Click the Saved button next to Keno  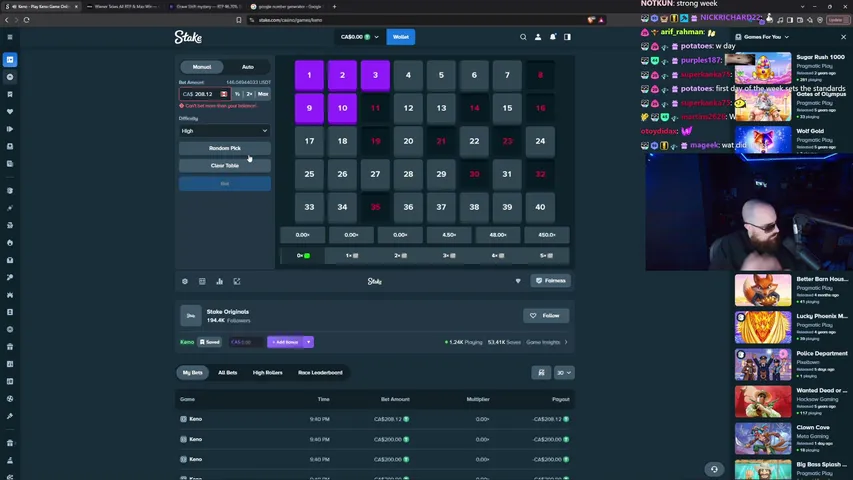click(209, 342)
